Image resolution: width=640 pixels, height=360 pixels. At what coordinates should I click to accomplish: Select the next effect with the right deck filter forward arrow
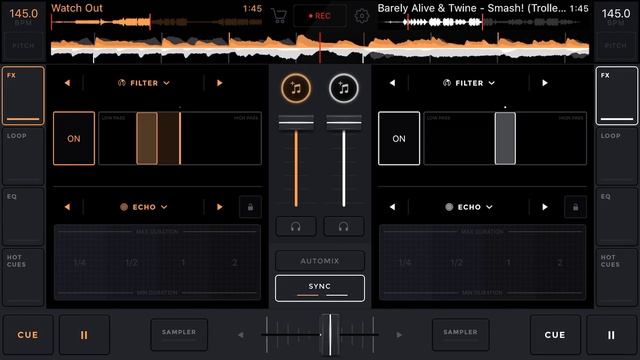coord(544,83)
